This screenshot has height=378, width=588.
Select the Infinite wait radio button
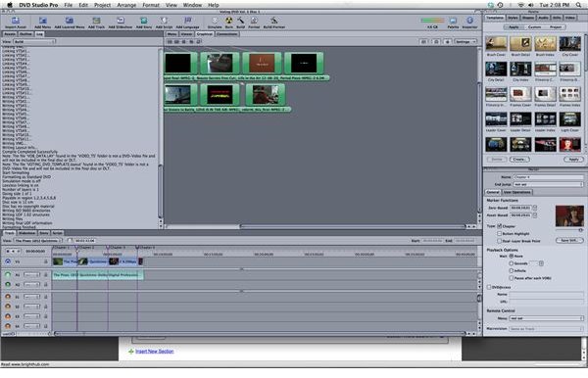(511, 270)
